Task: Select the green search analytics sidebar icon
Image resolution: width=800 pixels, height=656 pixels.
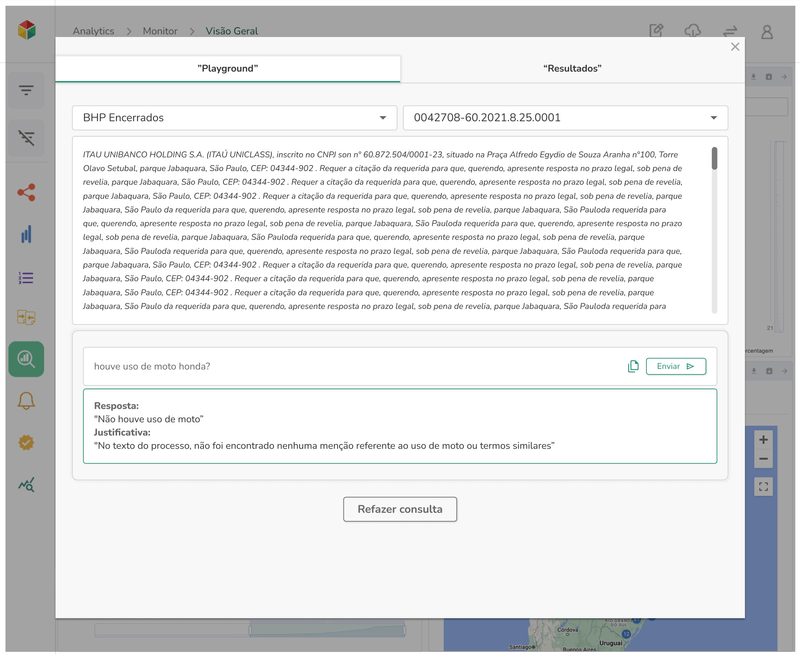Action: tap(26, 359)
